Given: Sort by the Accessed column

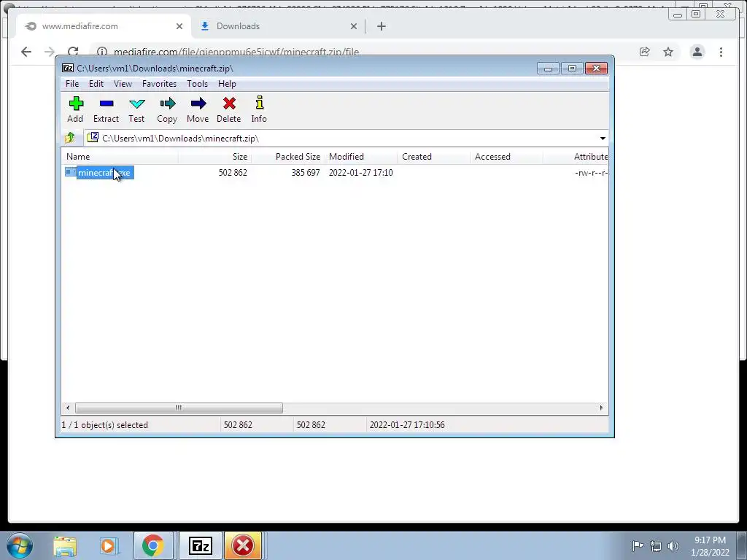Looking at the screenshot, I should (x=507, y=157).
